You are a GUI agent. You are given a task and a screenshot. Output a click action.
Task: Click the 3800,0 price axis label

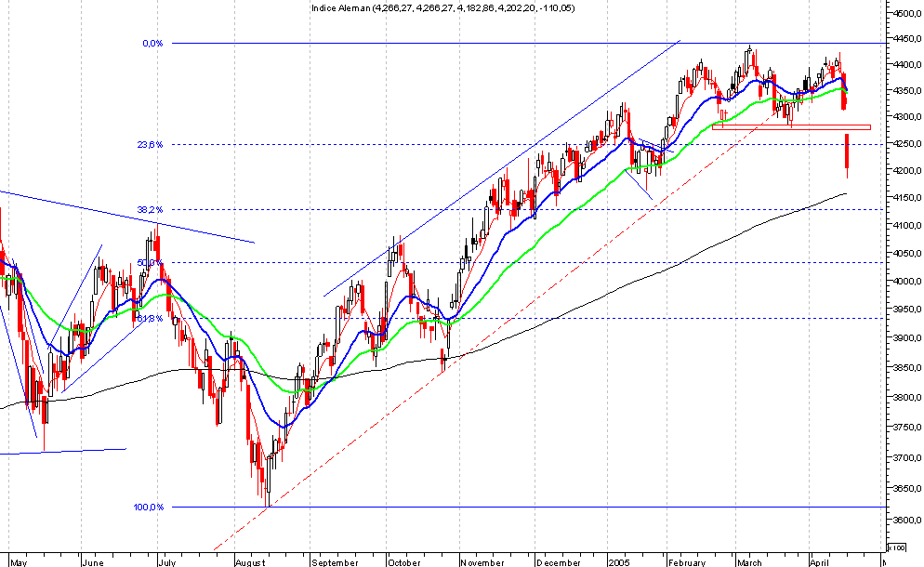click(x=907, y=397)
